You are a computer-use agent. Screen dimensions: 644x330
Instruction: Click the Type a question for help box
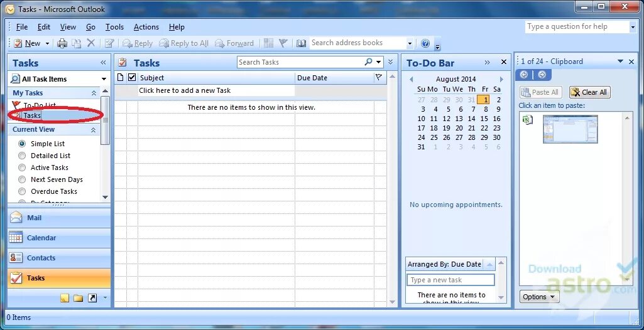point(577,26)
